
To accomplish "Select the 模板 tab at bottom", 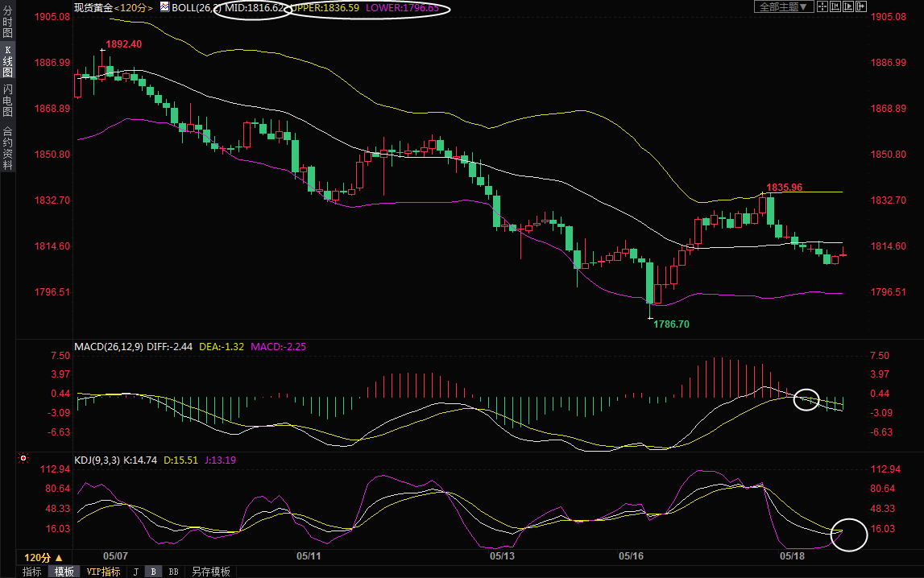I will 64,572.
